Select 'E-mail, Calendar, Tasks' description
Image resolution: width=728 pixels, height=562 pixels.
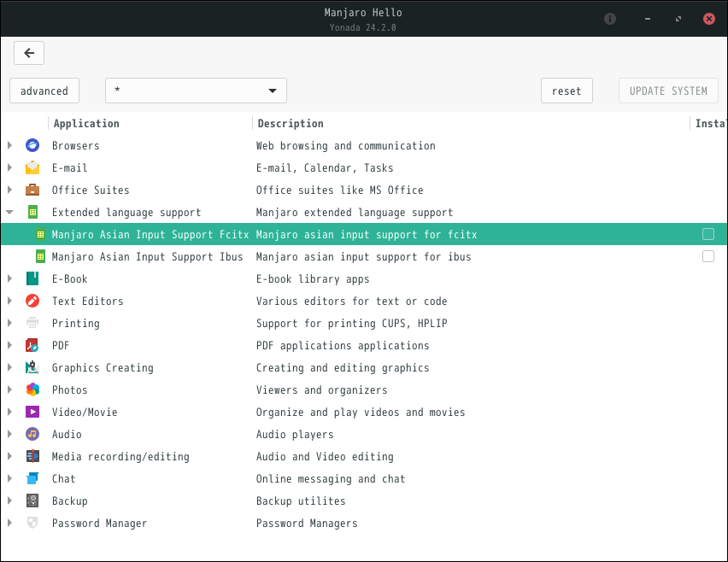325,168
